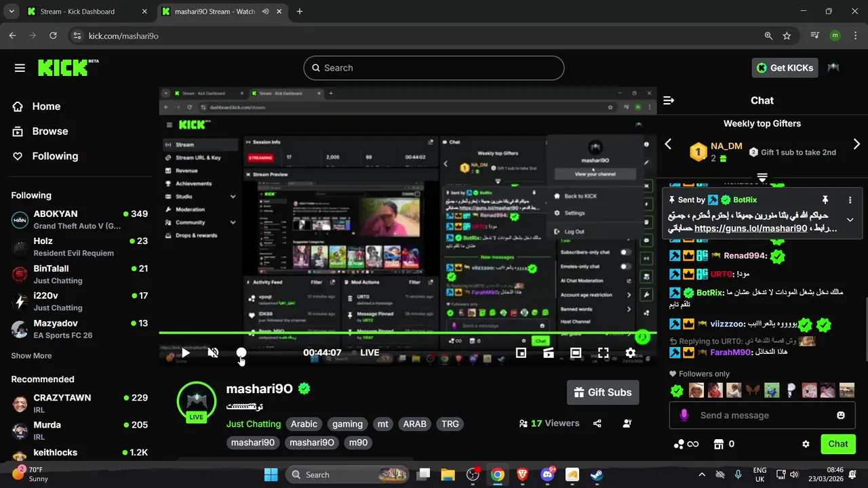Image resolution: width=868 pixels, height=488 pixels.
Task: Play the stream video
Action: pos(185,352)
